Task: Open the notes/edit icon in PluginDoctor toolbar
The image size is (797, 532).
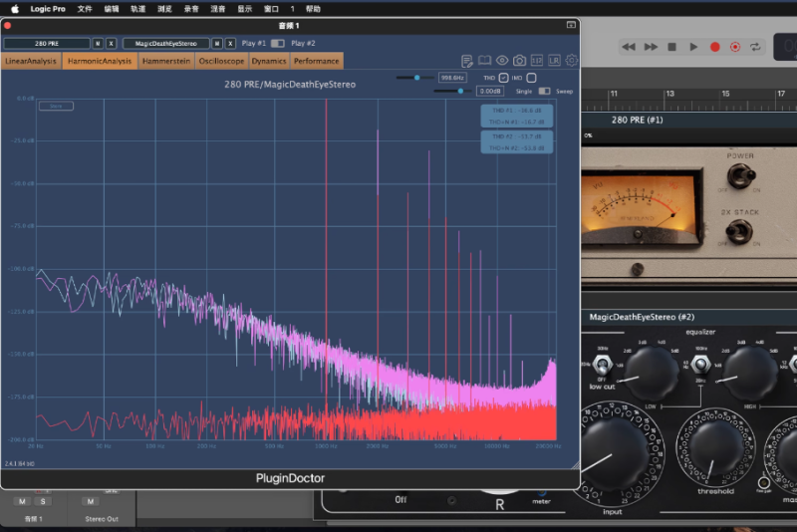Action: coord(466,61)
